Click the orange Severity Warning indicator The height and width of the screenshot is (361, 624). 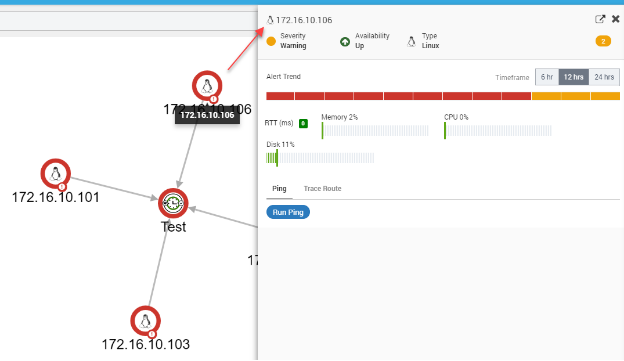coord(271,41)
